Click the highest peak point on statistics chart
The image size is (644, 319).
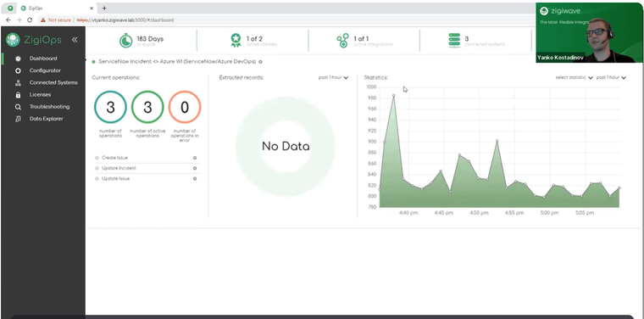[x=393, y=96]
